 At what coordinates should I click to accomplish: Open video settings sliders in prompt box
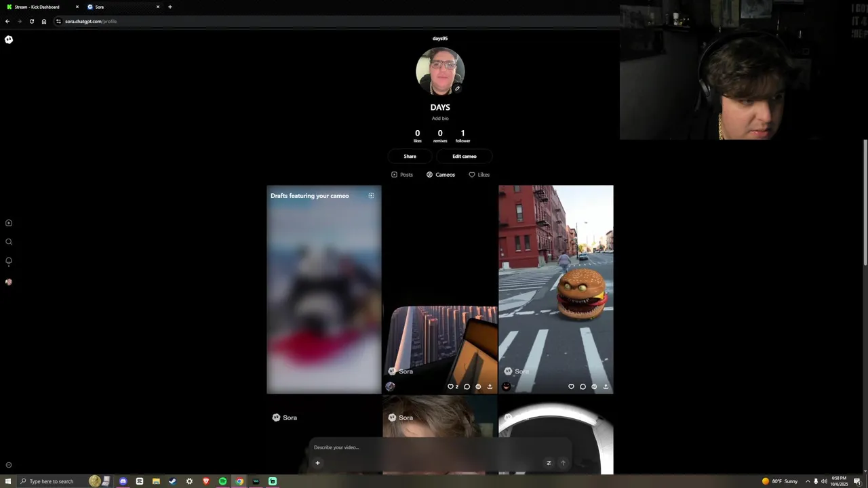coord(549,463)
